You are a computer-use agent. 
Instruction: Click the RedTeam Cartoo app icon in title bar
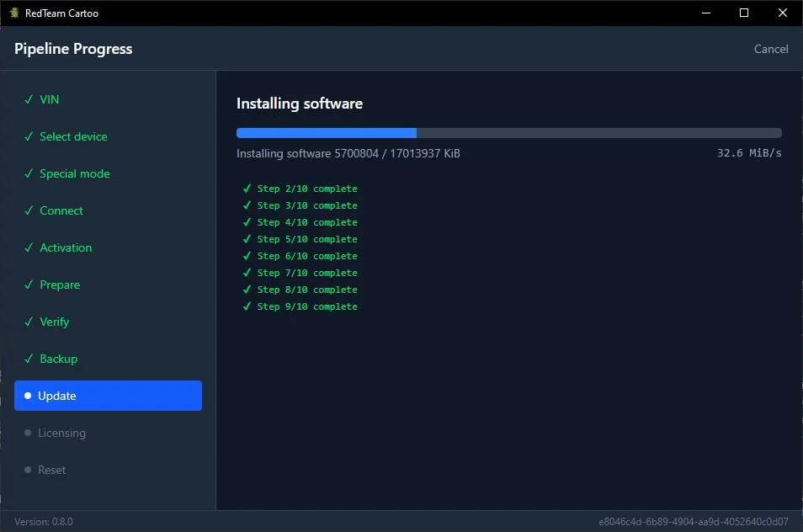(14, 13)
